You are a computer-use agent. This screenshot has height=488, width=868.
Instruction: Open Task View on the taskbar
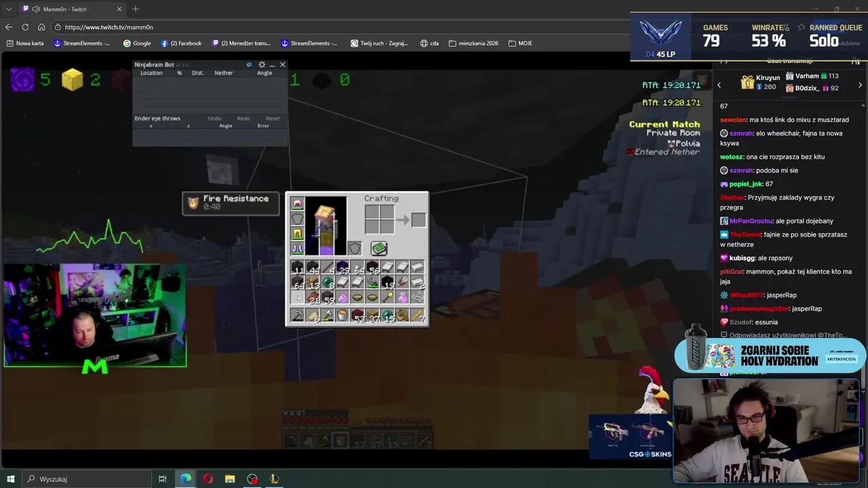163,479
